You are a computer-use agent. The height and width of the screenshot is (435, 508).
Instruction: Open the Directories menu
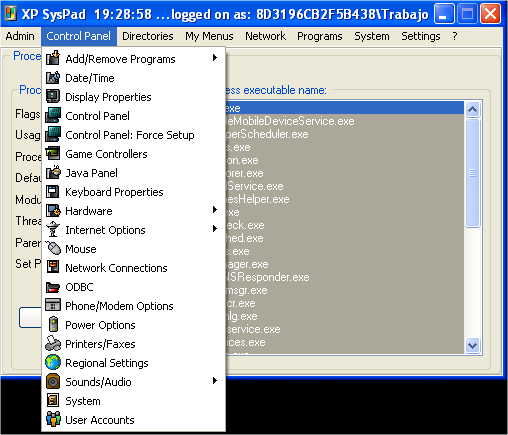click(x=148, y=36)
